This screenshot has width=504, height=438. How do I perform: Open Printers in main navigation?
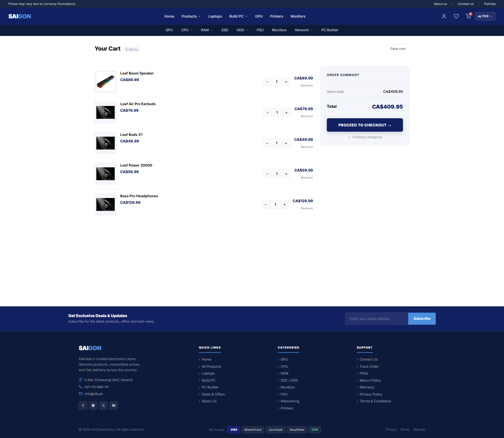[x=276, y=16]
